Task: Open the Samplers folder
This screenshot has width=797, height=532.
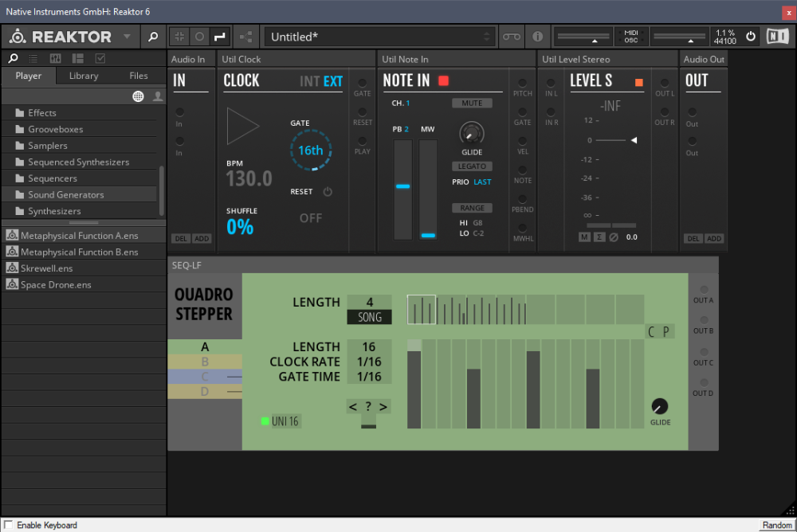Action: (x=80, y=145)
